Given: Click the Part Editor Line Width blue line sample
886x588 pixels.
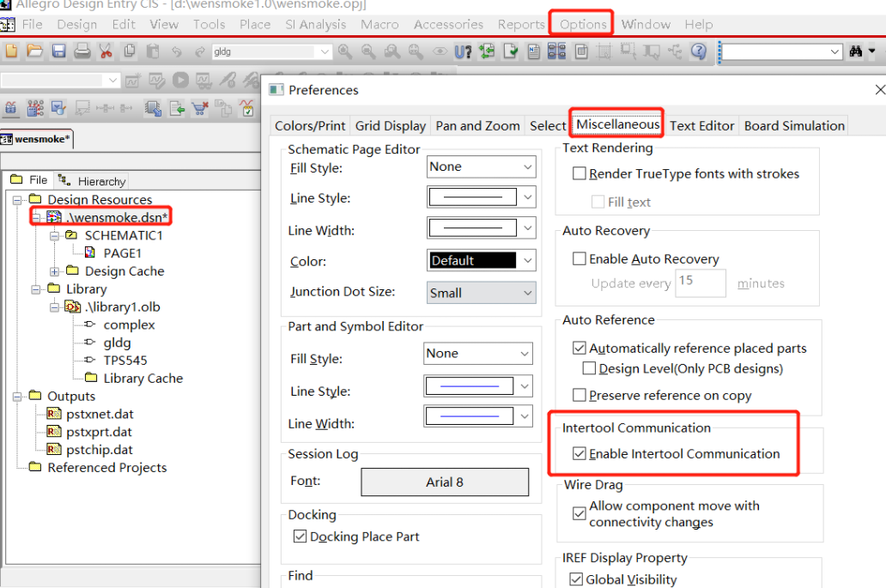Looking at the screenshot, I should (469, 416).
